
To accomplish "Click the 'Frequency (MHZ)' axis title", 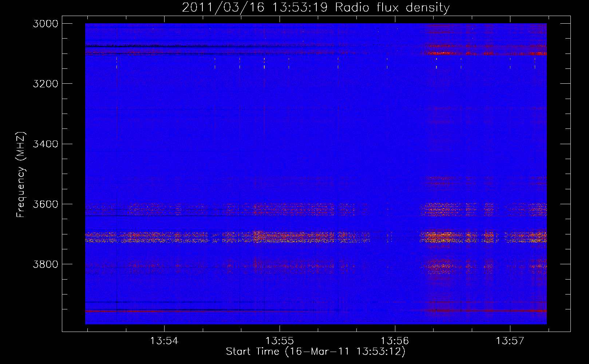I will (x=21, y=175).
